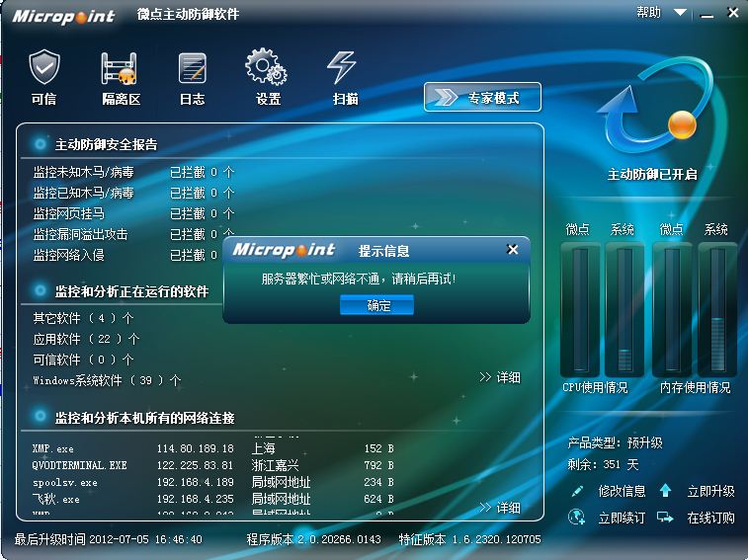Select 应用软件 (22) 个 entry
The height and width of the screenshot is (560, 748).
point(86,339)
